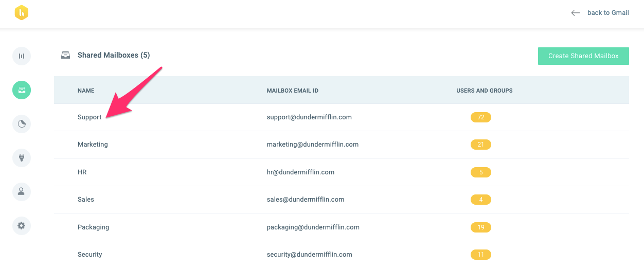Image resolution: width=644 pixels, height=268 pixels.
Task: Click the inbox tray icon beside Shared Mailboxes
Action: [65, 55]
